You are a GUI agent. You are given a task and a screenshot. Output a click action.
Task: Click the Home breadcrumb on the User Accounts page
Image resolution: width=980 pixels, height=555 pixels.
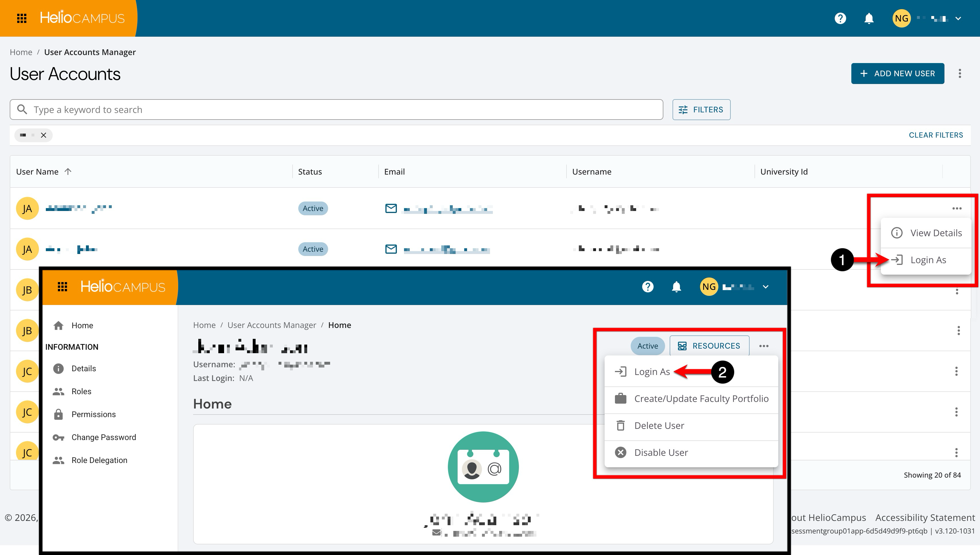tap(21, 52)
